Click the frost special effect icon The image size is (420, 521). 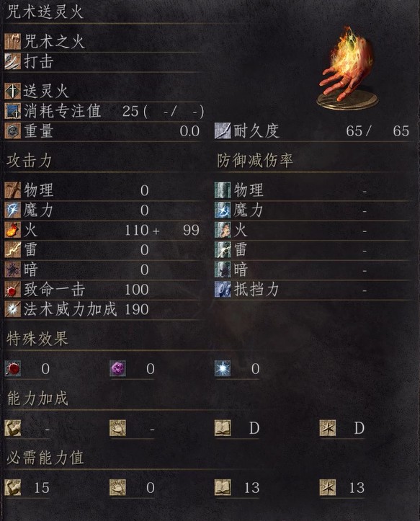pos(223,368)
